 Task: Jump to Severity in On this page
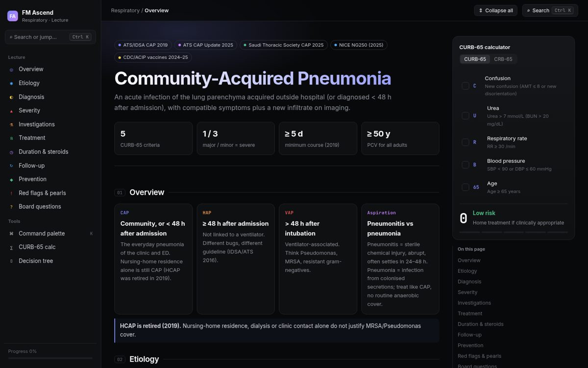[x=467, y=292]
